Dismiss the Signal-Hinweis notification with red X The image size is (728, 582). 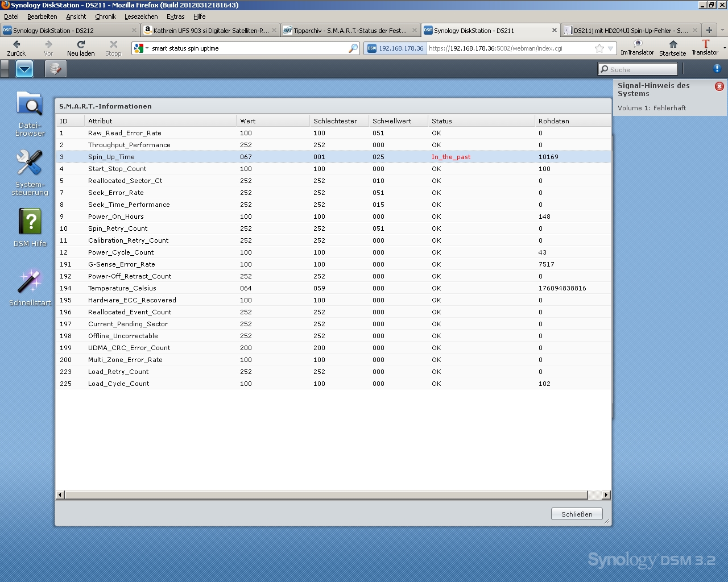pos(719,86)
